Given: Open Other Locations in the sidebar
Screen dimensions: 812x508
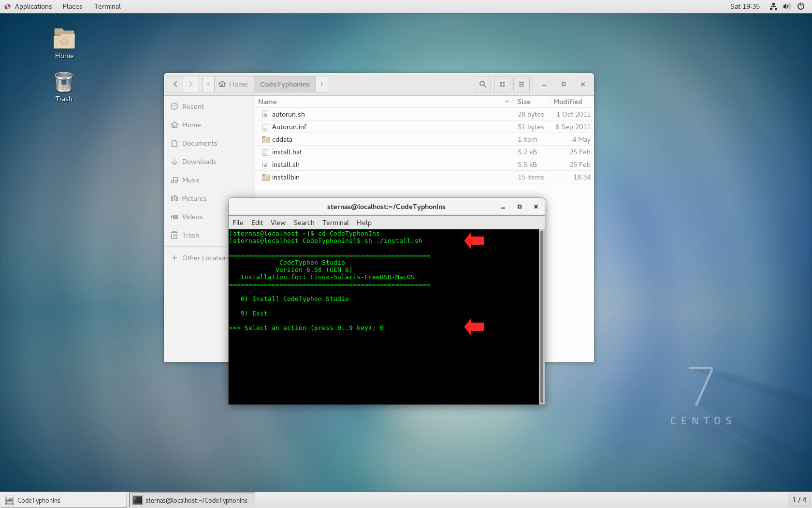Looking at the screenshot, I should tap(199, 258).
